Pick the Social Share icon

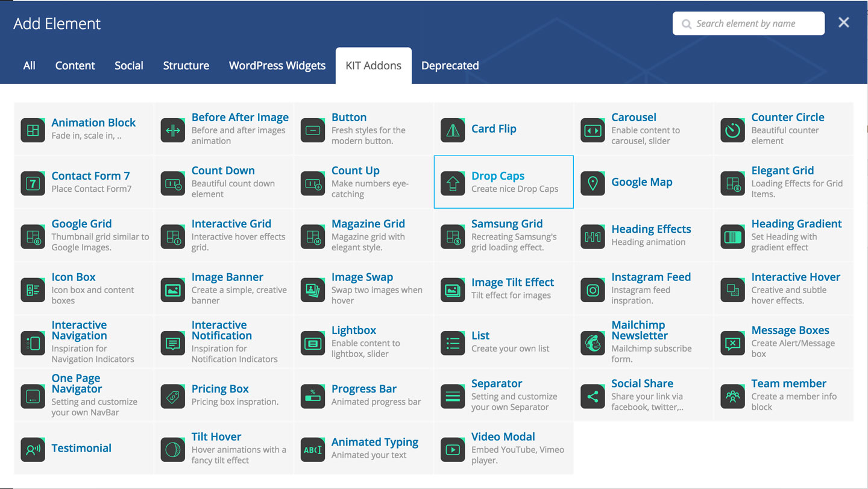point(593,397)
